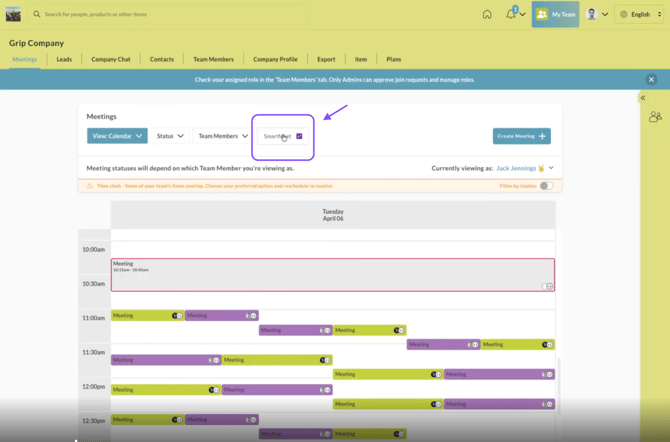Expand the profile menu chevron
670x442 pixels.
[x=605, y=15]
